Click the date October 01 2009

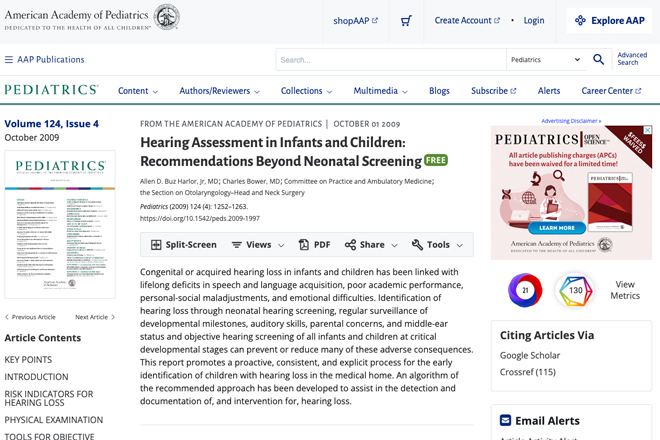pos(367,124)
